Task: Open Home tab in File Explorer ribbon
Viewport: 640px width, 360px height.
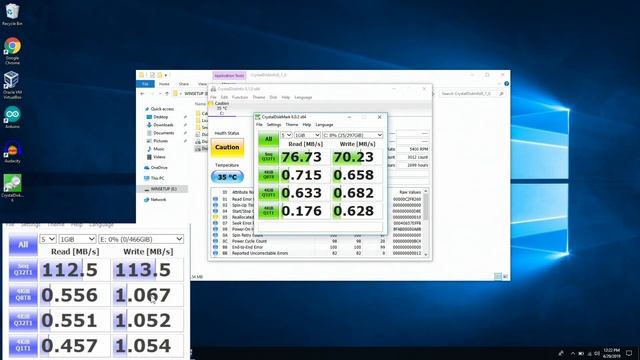Action: click(x=164, y=84)
